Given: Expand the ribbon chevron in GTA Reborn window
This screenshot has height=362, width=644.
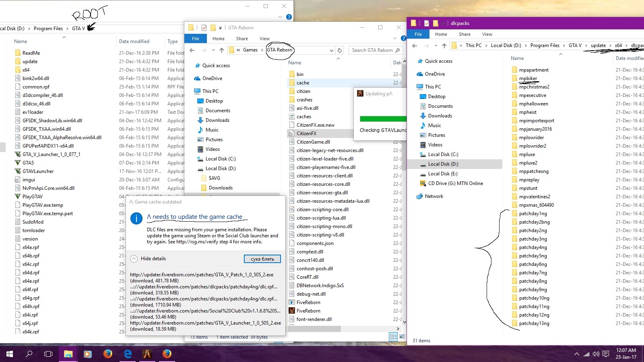Looking at the screenshot, I should coord(395,39).
